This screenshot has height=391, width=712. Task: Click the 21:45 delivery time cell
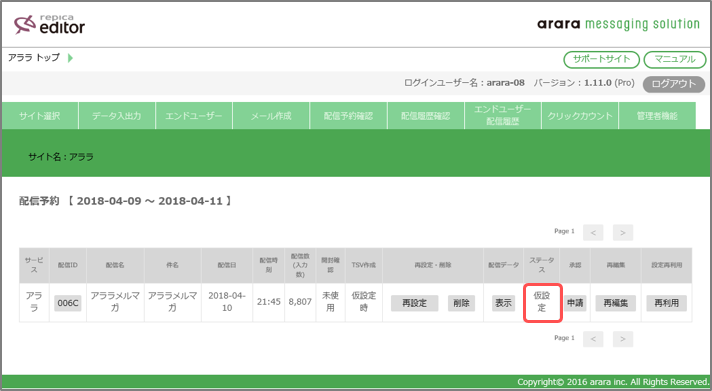pos(268,302)
